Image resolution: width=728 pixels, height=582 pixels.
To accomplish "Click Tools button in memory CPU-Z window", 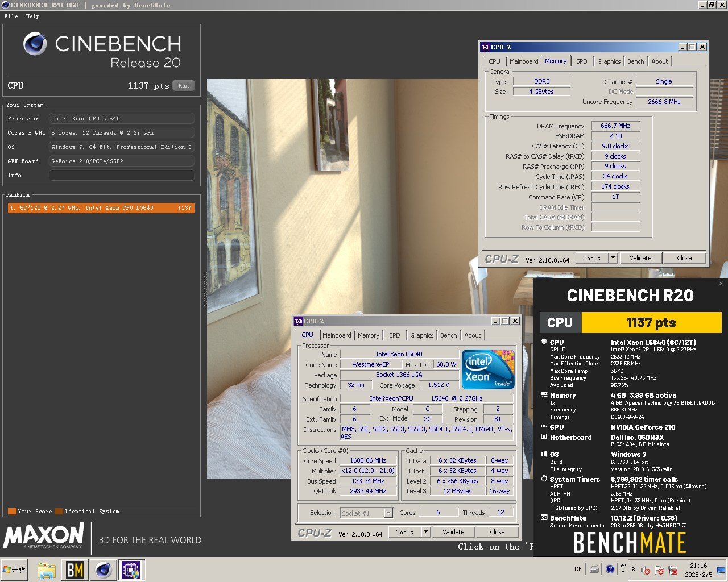I will pos(591,258).
